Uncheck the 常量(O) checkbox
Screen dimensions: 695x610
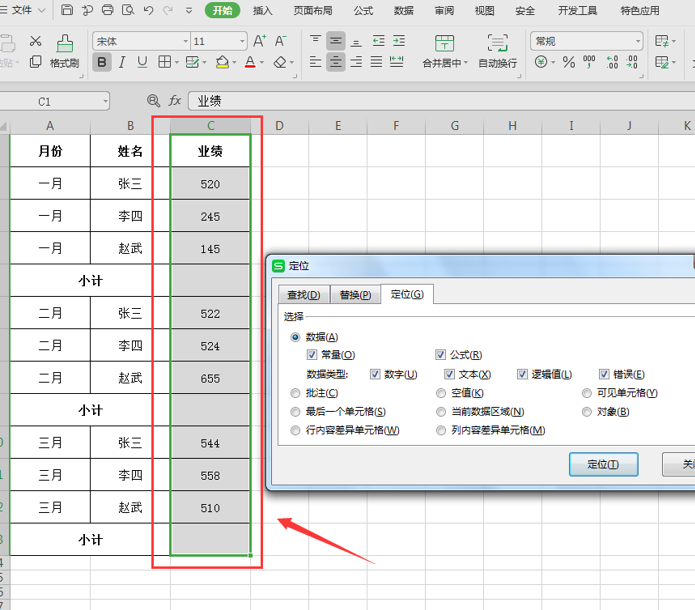(x=312, y=355)
